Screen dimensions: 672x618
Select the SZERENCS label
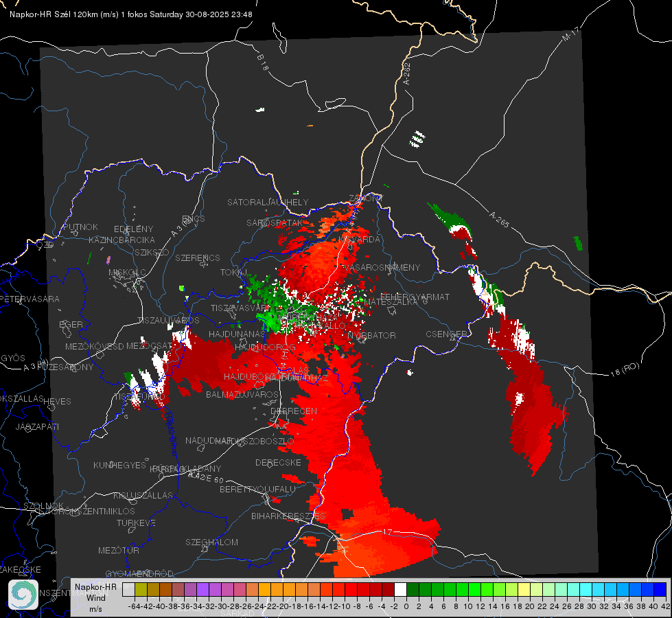coord(198,257)
